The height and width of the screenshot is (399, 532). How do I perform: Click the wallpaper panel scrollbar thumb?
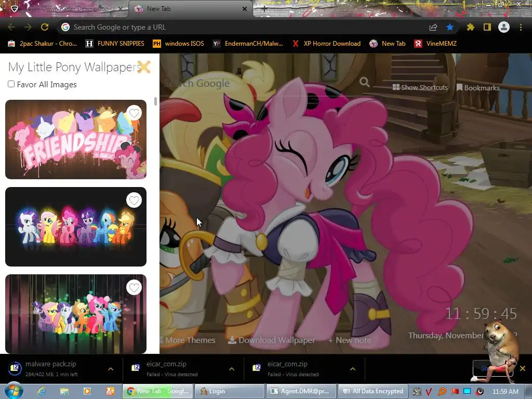coord(155,101)
